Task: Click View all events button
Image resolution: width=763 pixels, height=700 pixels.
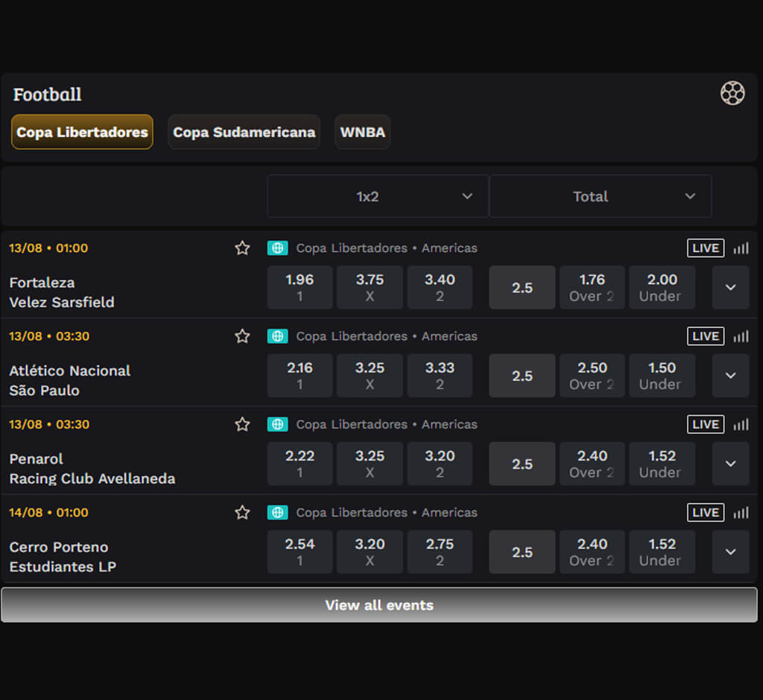Action: tap(379, 605)
